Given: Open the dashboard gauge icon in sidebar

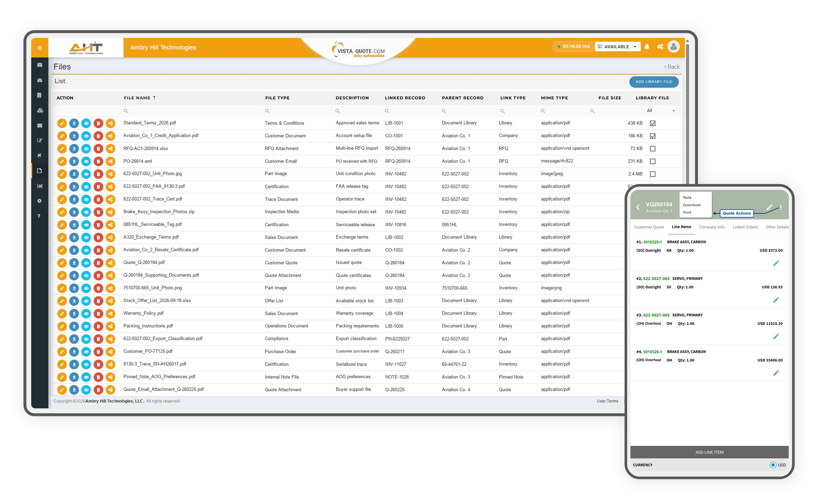Looking at the screenshot, I should click(x=40, y=80).
